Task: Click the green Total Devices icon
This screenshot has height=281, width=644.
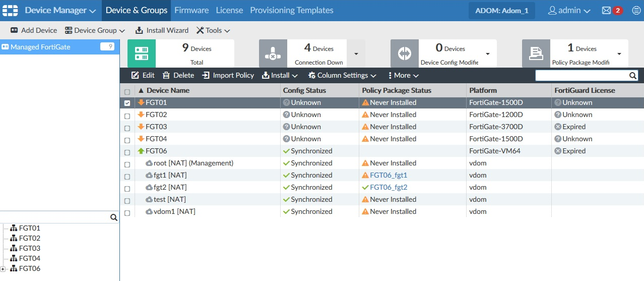Action: (x=142, y=53)
